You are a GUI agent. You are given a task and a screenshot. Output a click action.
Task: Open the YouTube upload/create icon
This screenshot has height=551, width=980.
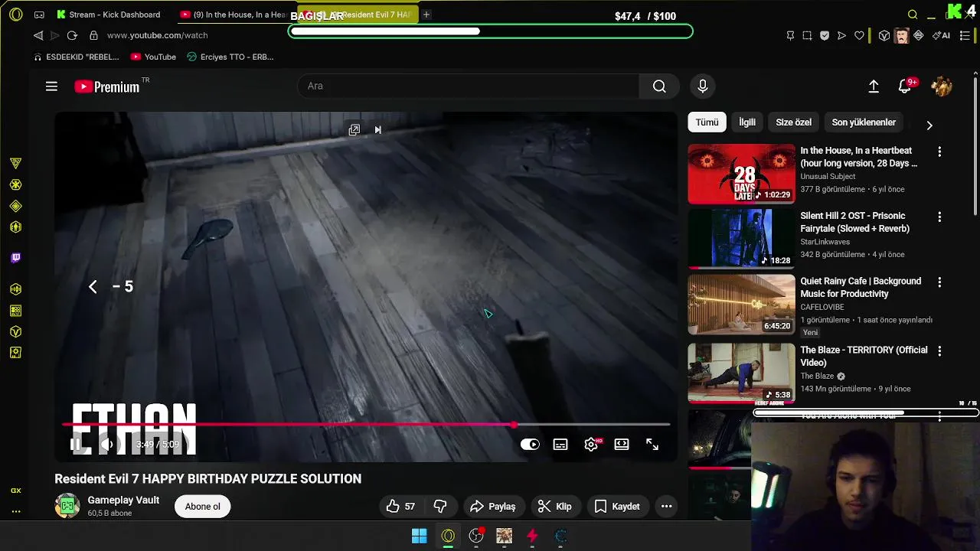(874, 86)
